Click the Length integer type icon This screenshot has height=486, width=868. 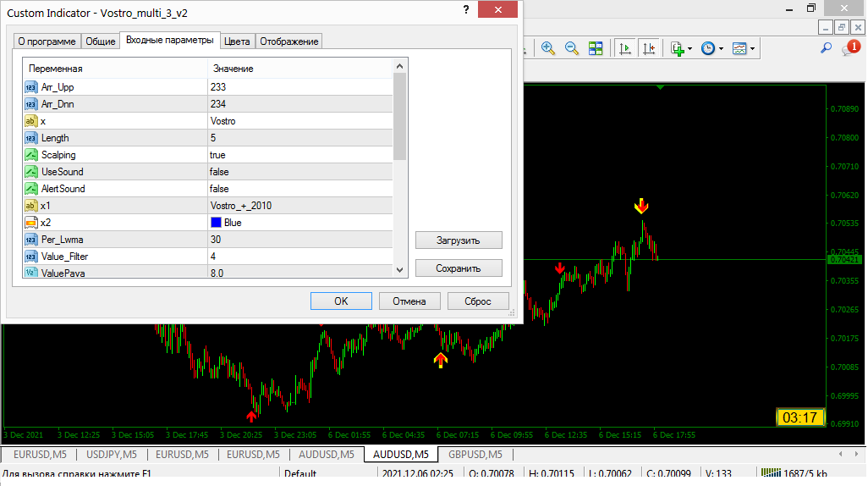(x=31, y=138)
